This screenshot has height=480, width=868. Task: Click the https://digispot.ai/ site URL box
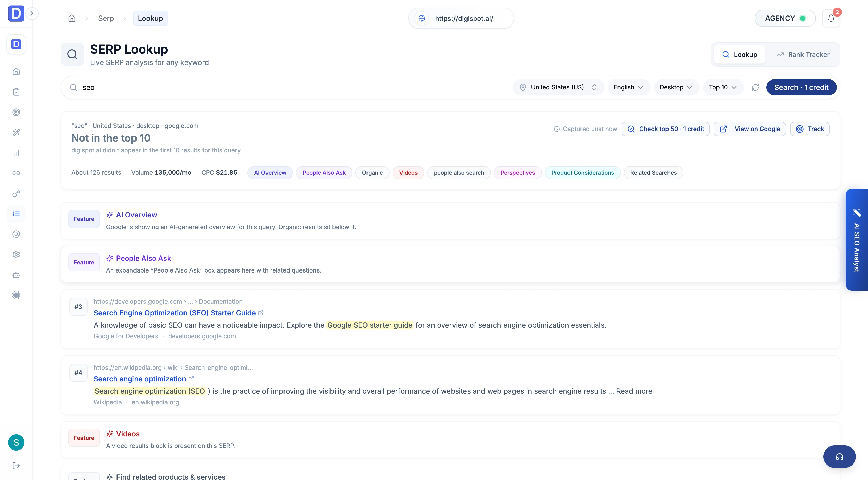pos(461,18)
